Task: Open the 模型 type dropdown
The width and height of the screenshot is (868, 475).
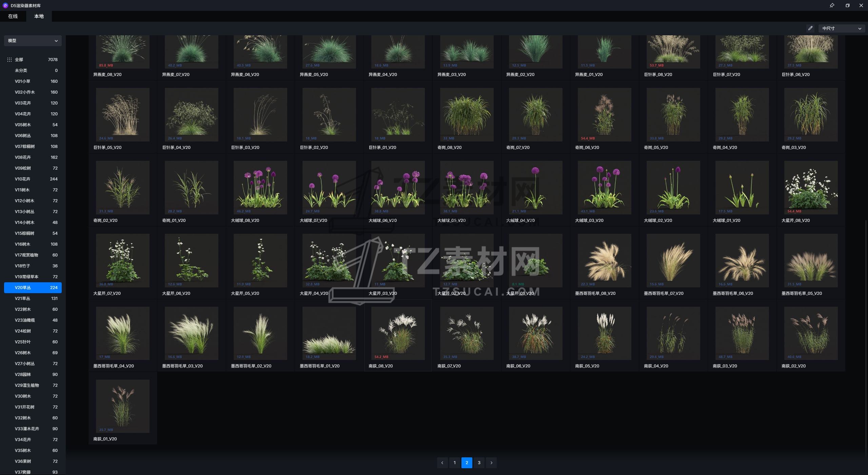Action: pyautogui.click(x=33, y=41)
